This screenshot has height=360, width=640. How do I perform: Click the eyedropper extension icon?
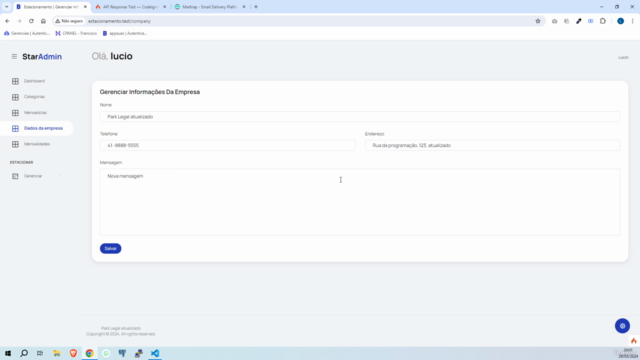click(x=579, y=21)
